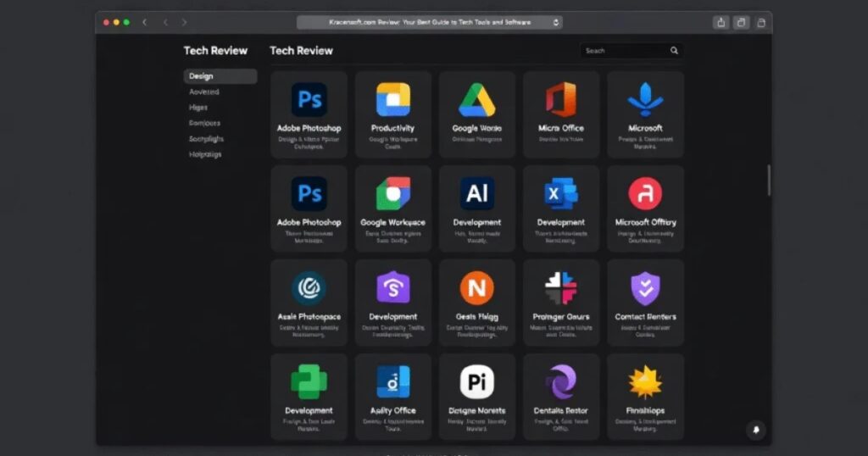
Task: Select the Design sidebar category
Action: (x=220, y=76)
